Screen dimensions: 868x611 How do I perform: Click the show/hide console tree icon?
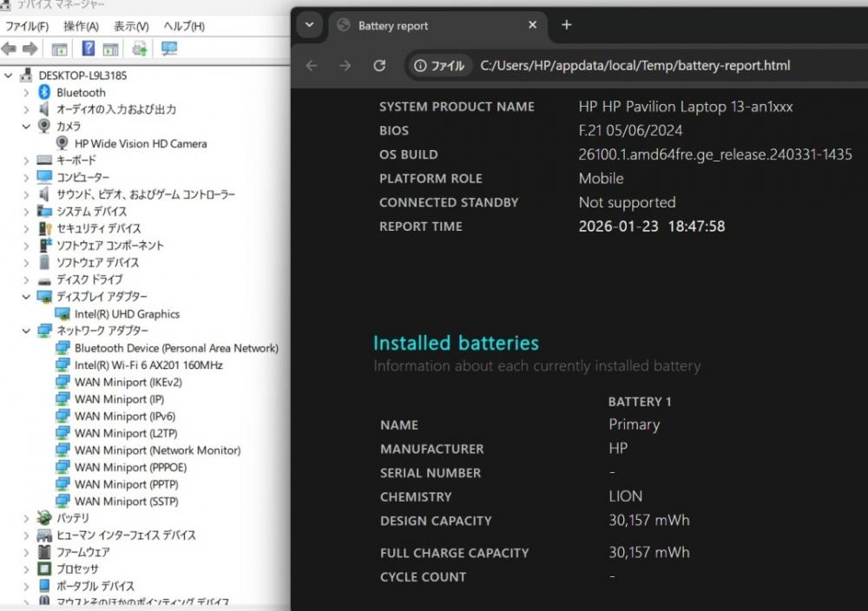coord(60,49)
